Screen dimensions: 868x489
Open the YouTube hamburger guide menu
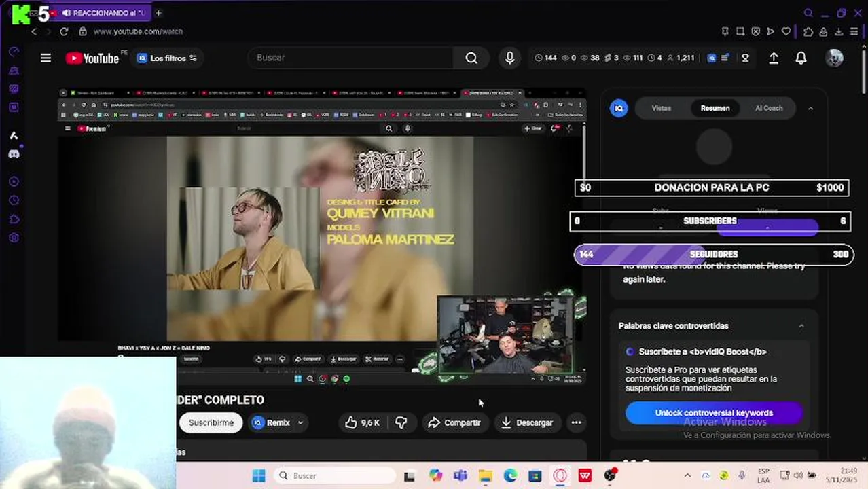coord(46,58)
